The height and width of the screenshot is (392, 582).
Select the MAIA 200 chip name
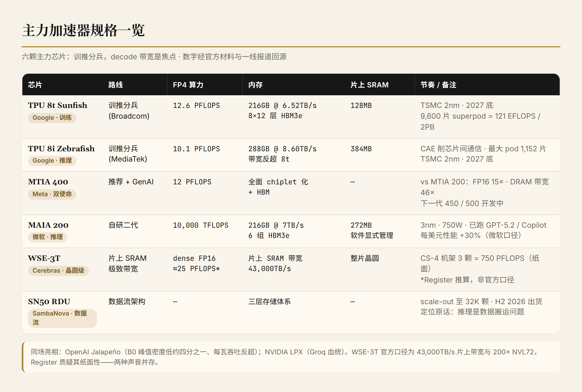coord(48,225)
